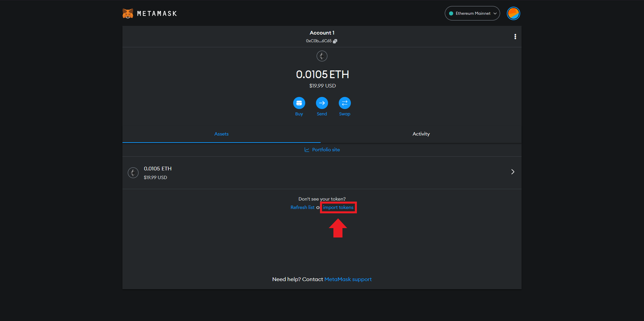
Task: Click the ETH token icon in asset list
Action: pos(133,173)
